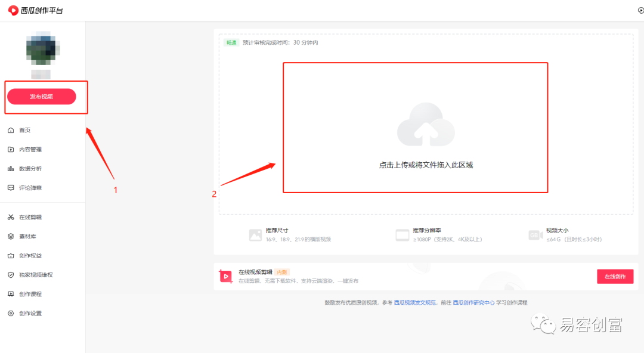Viewport: 644px width, 353px height.
Task: Click the upload drop zone area
Action: pyautogui.click(x=415, y=127)
